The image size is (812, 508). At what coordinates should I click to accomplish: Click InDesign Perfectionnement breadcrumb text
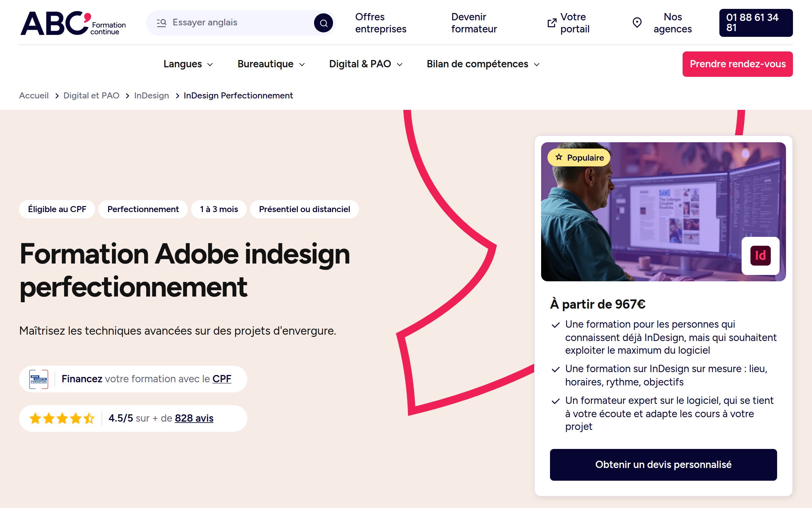238,96
